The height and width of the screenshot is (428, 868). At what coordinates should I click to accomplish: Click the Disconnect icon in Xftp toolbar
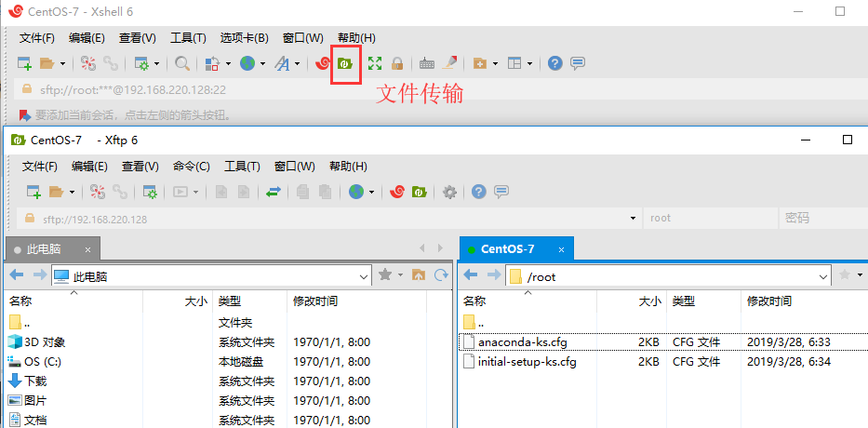[98, 192]
